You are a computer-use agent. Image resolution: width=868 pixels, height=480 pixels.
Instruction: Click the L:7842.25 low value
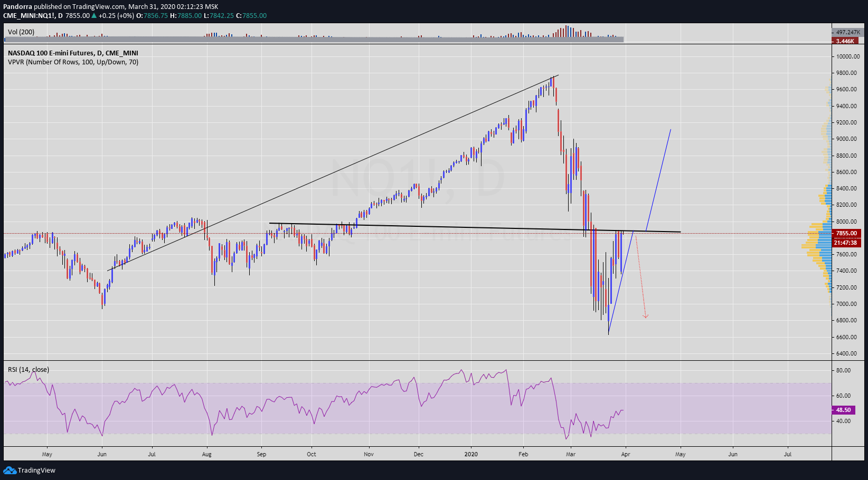(x=219, y=15)
